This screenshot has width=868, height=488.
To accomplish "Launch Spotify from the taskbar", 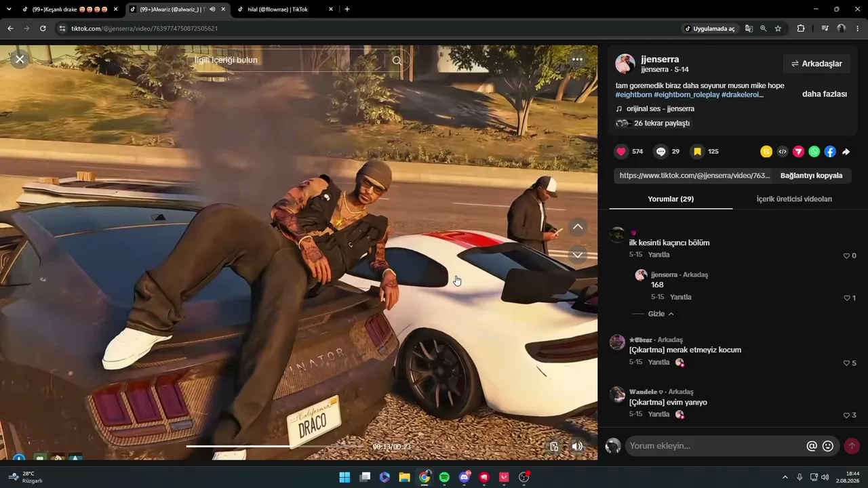I will 444,477.
